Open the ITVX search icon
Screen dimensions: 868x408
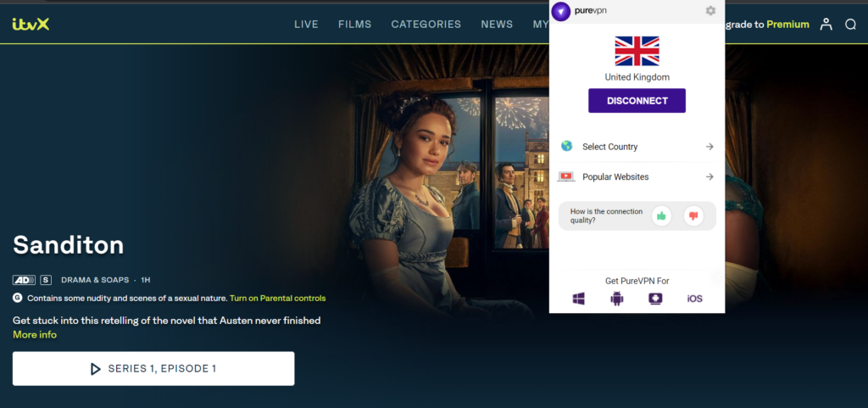(850, 25)
